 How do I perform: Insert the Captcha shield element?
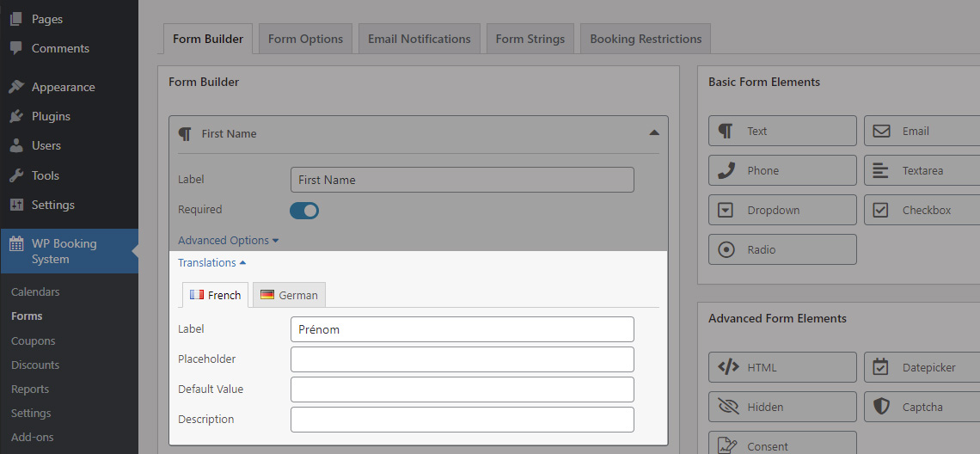point(922,407)
